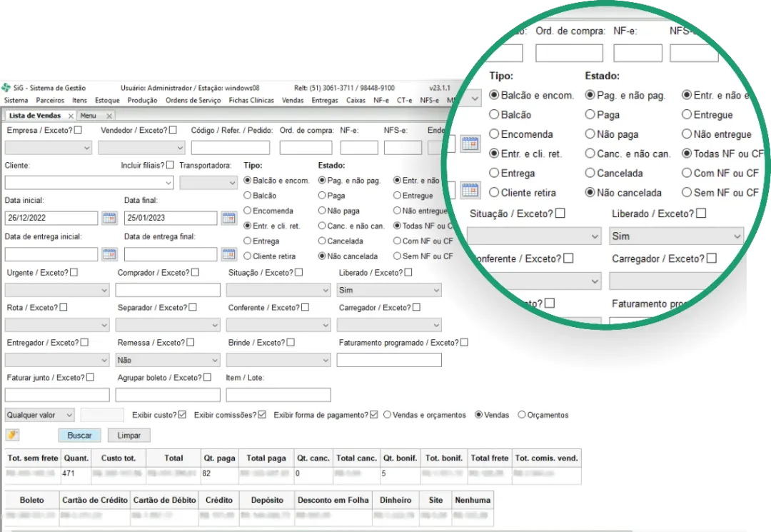Open the Rota dropdown
The image size is (771, 532).
coord(57,325)
